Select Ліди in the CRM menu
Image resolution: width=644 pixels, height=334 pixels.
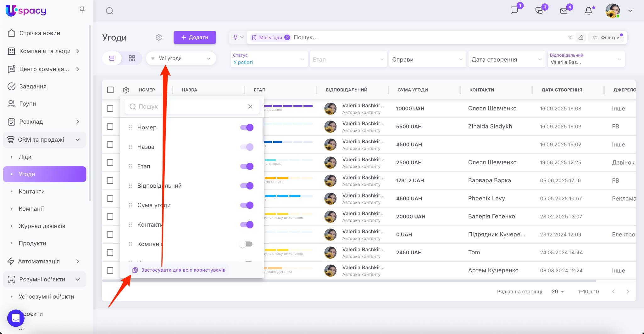[25, 157]
